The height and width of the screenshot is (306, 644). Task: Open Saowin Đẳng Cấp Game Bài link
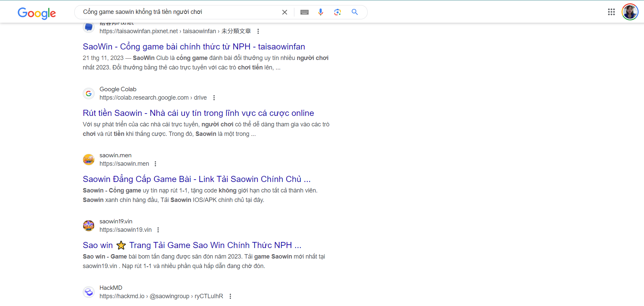pos(197,179)
